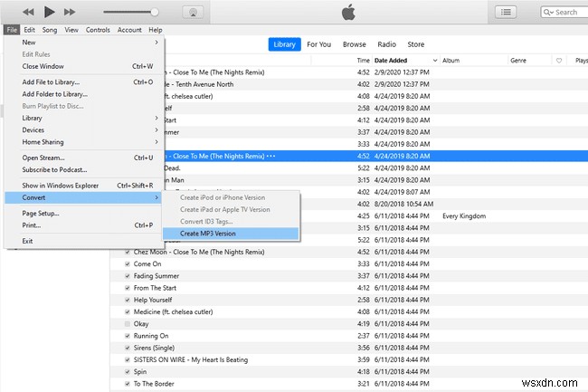588x392 pixels.
Task: Click the Every Kingdom album cell
Action: point(464,216)
